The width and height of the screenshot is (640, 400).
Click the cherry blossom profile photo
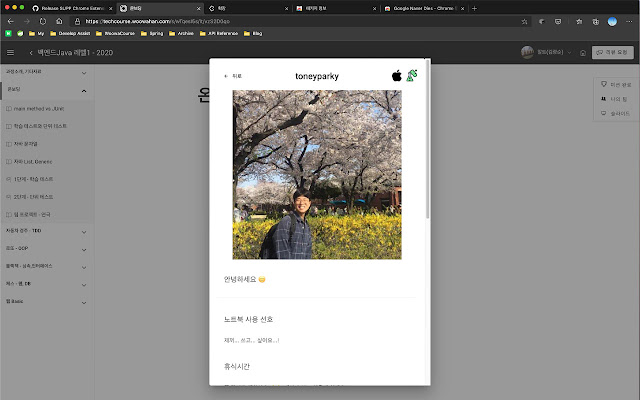317,175
